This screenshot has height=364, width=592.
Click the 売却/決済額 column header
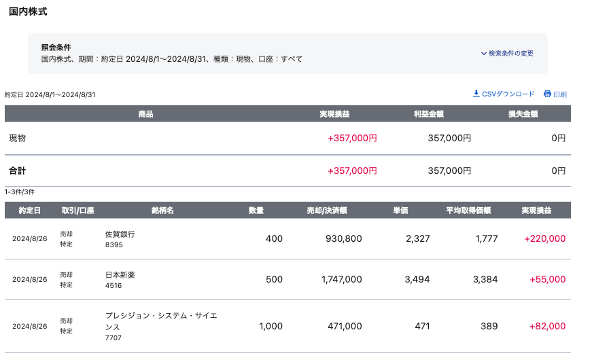(327, 211)
